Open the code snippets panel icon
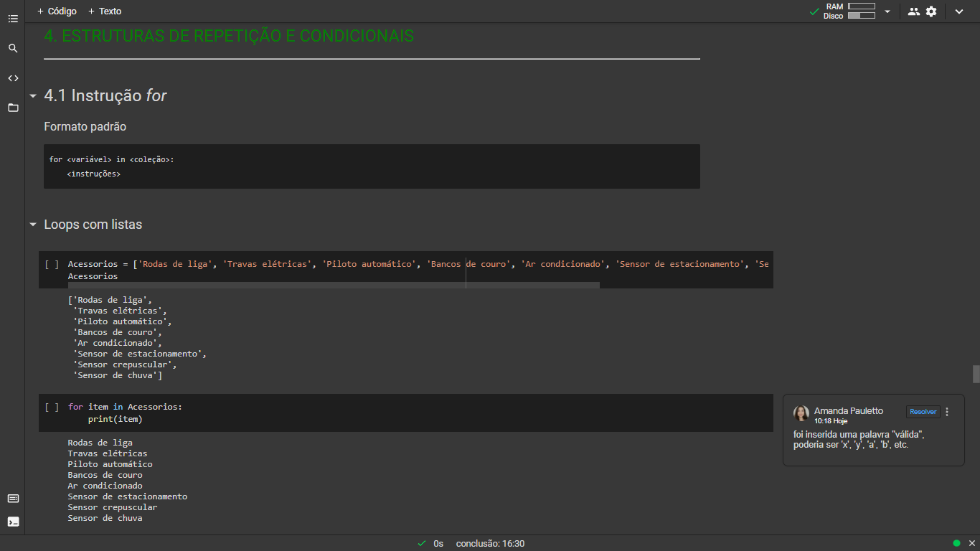980x551 pixels. (13, 78)
